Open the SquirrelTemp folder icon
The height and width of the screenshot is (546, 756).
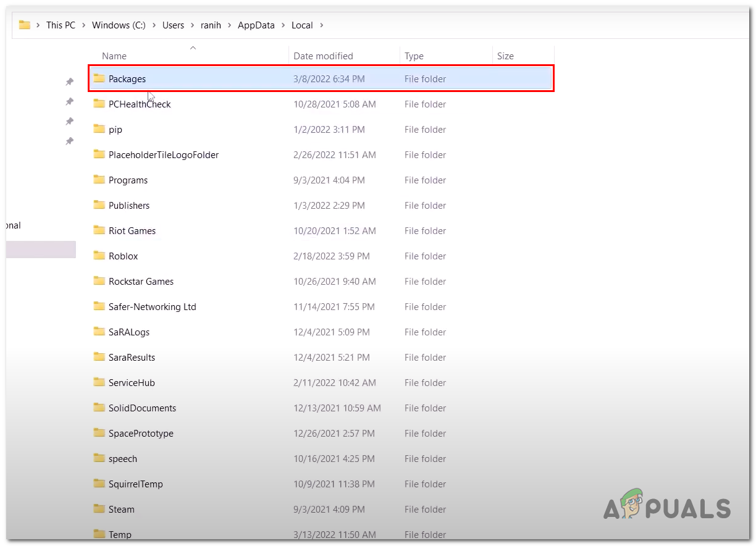coord(99,484)
